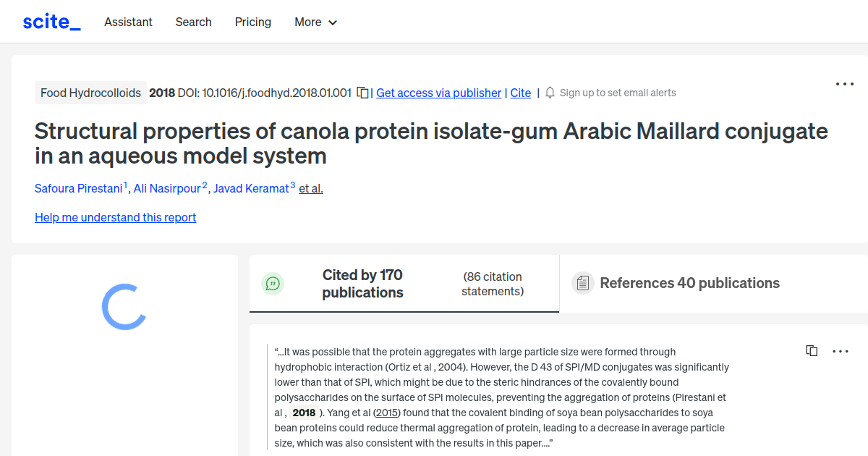Open Help me understand this report
Image resolution: width=868 pixels, height=456 pixels.
click(x=115, y=217)
